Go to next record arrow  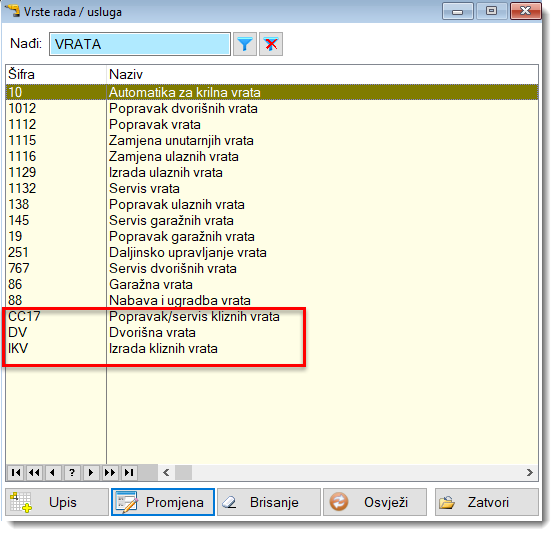(91, 472)
